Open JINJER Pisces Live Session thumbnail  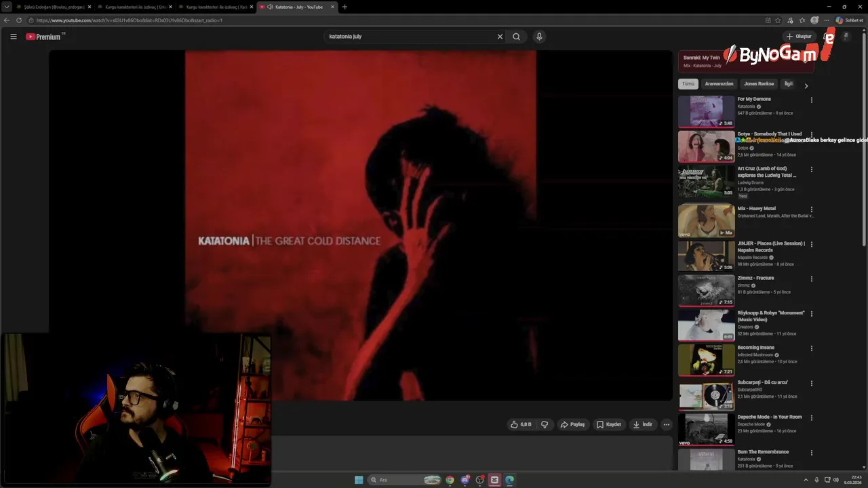(x=706, y=256)
